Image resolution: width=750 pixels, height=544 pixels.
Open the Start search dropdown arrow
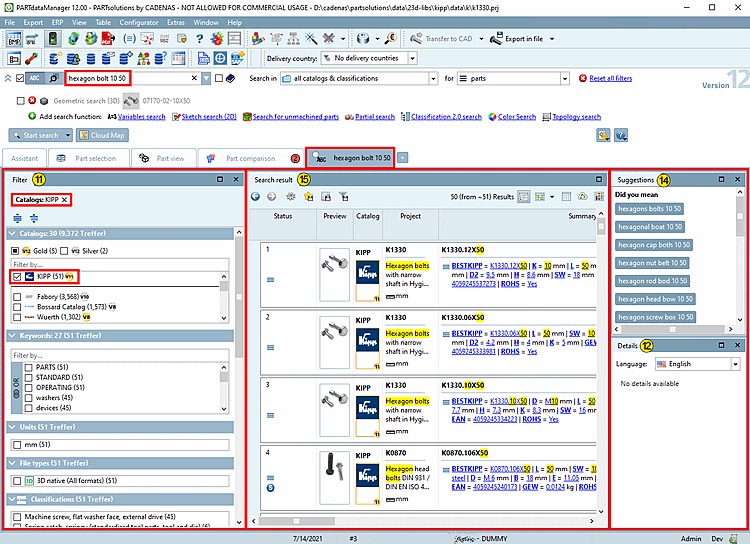point(67,135)
